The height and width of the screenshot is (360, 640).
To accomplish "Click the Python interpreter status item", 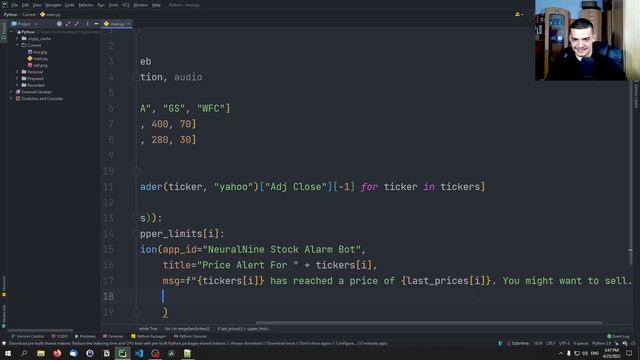I will coord(602,344).
